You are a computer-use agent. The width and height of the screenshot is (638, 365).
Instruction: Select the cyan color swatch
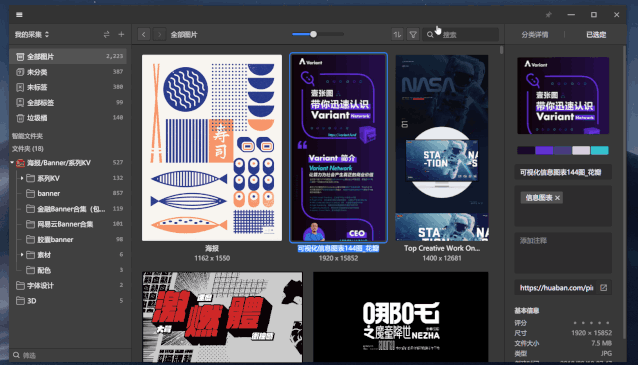(599, 151)
